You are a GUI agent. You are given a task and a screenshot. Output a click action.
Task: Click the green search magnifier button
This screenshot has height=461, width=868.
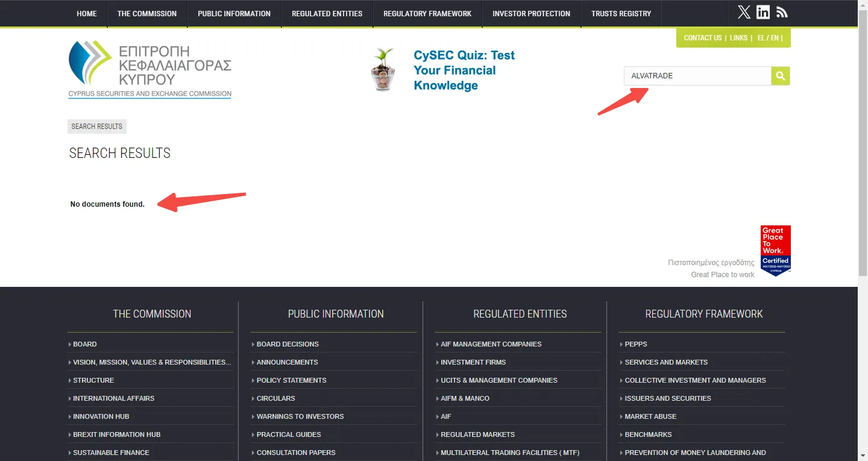coord(781,76)
